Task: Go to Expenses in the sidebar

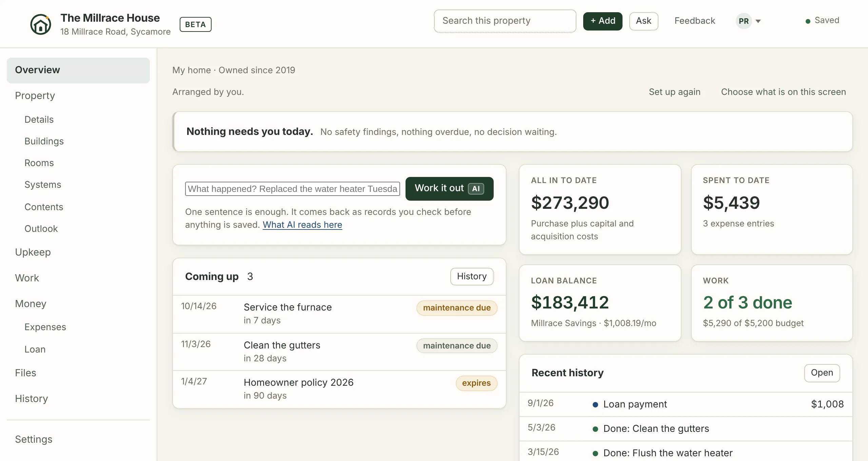Action: (x=45, y=327)
